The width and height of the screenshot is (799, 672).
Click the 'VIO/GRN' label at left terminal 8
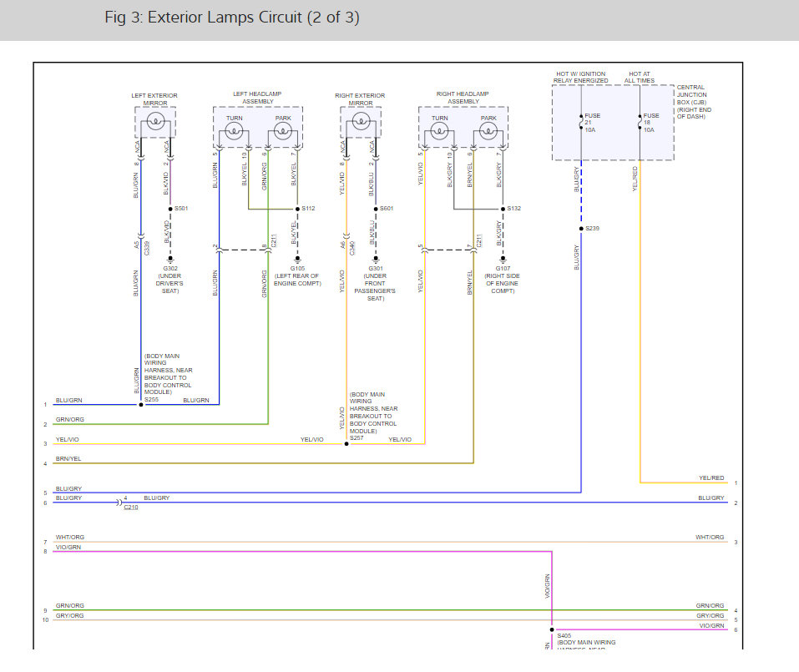tap(68, 547)
